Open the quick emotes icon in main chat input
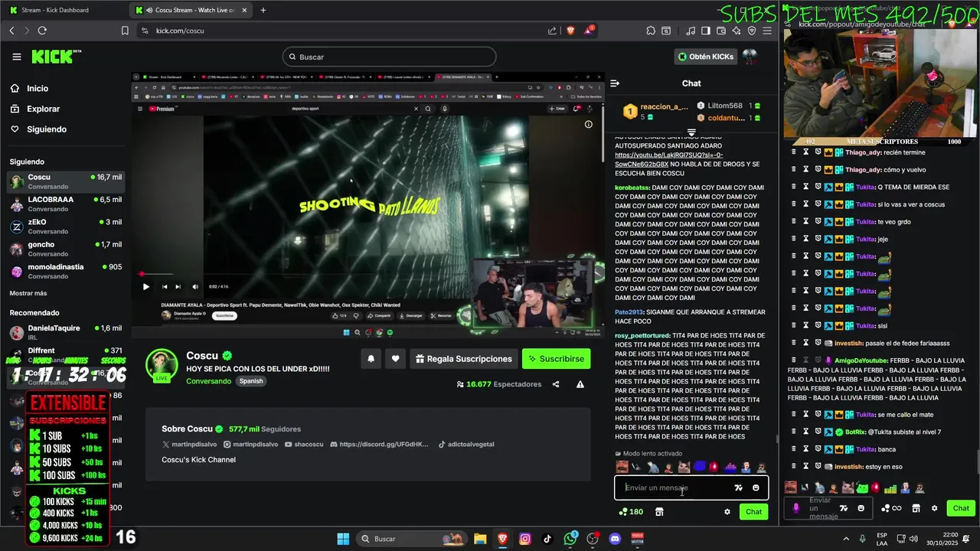Viewport: 980px width, 551px height. pos(738,487)
